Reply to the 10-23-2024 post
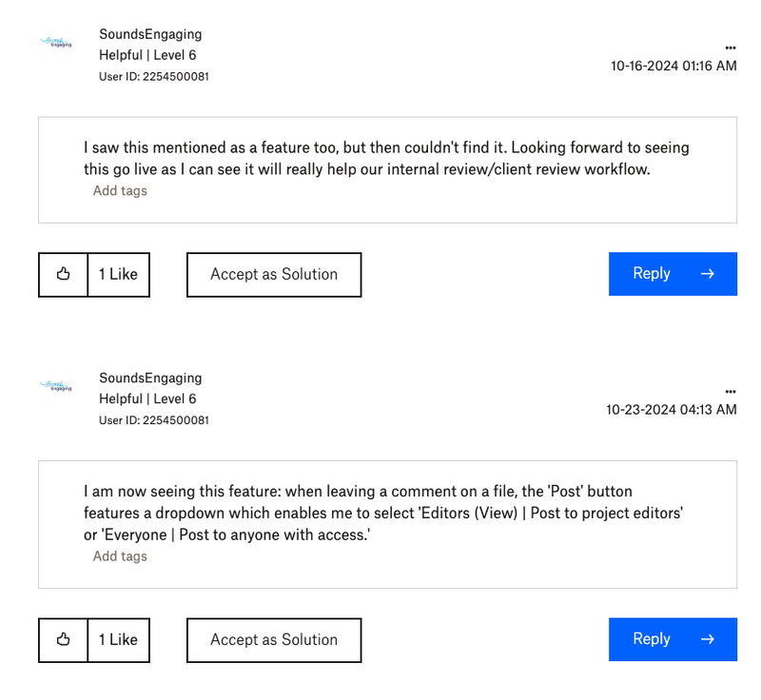The image size is (761, 700). tap(673, 639)
